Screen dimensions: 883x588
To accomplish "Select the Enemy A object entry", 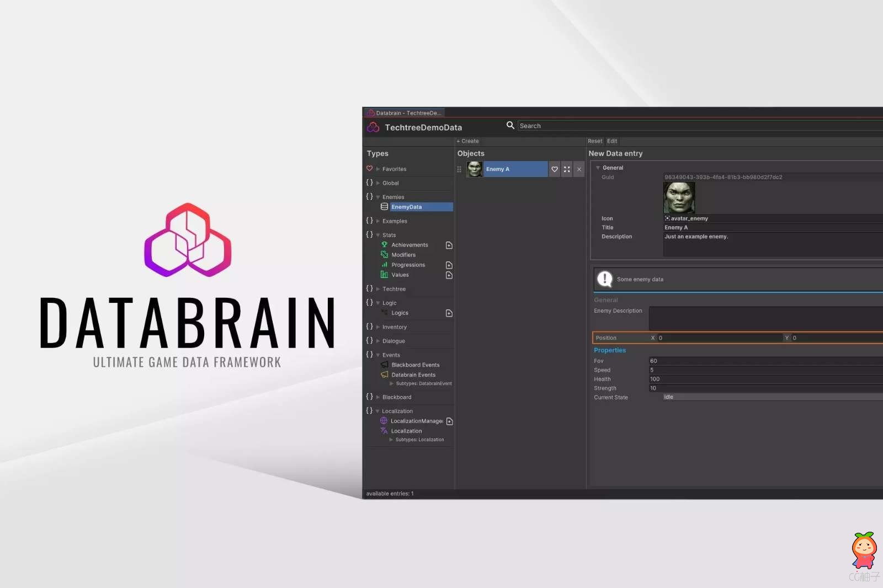I will (515, 169).
